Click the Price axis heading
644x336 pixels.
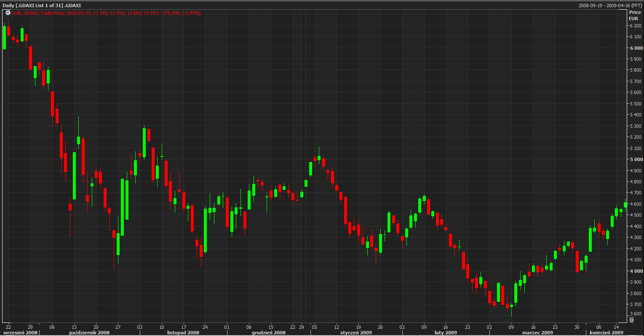634,13
